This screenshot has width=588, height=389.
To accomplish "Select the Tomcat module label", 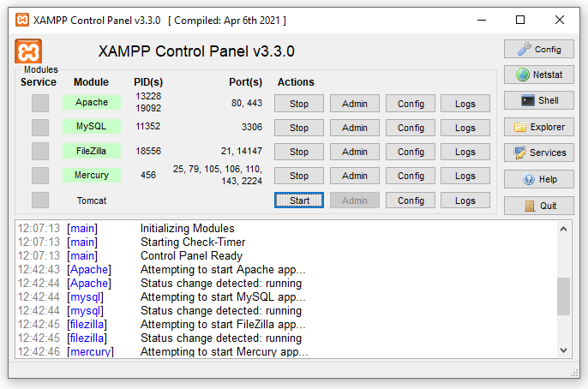I will click(92, 200).
